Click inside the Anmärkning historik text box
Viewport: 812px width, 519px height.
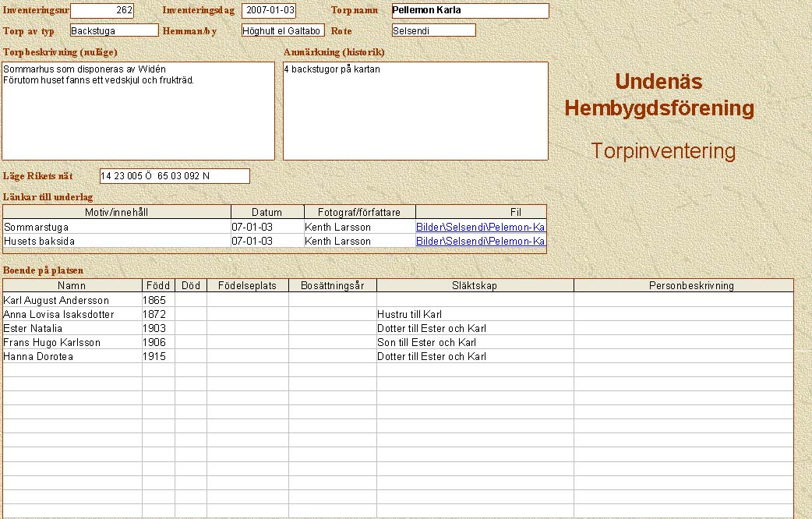415,111
